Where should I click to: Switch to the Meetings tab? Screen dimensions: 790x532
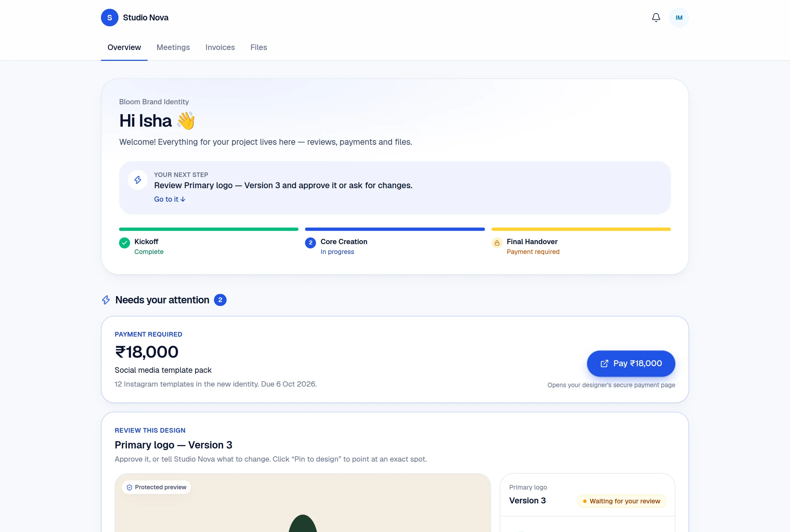pyautogui.click(x=173, y=47)
